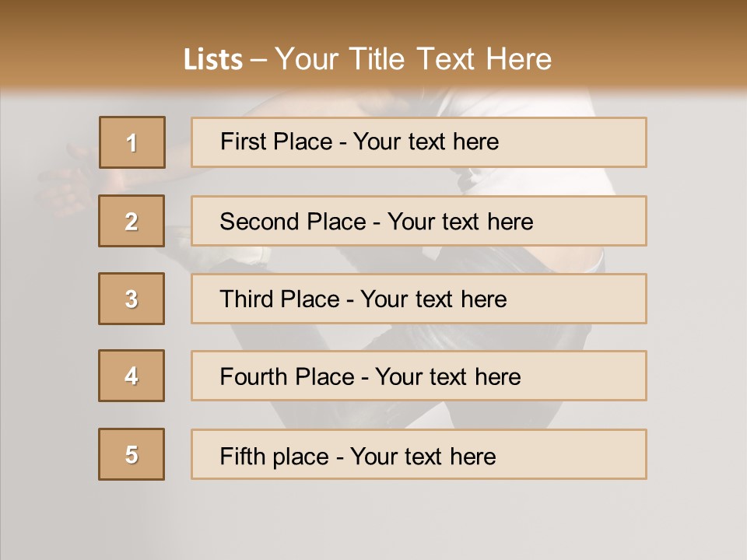
Task: Click the bold word Lists in title
Action: click(x=213, y=60)
